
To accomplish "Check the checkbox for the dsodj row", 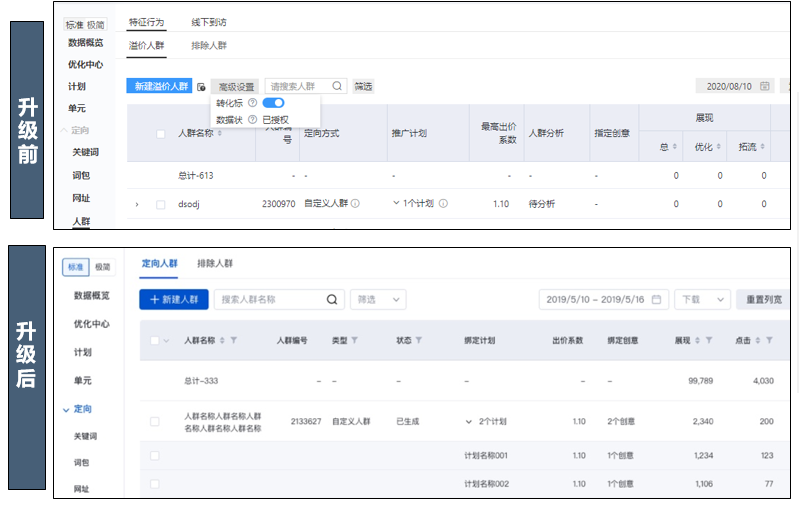I will pyautogui.click(x=160, y=204).
